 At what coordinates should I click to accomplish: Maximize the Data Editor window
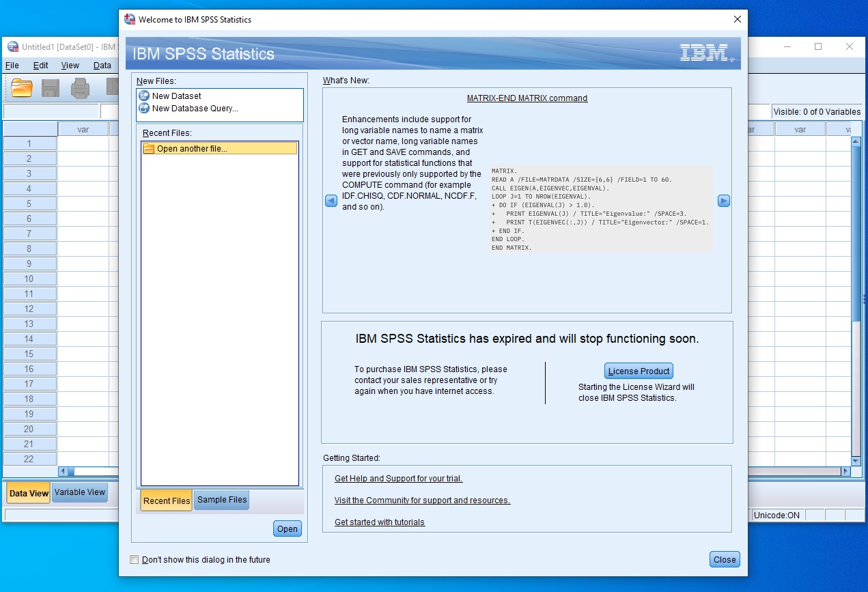tap(818, 47)
